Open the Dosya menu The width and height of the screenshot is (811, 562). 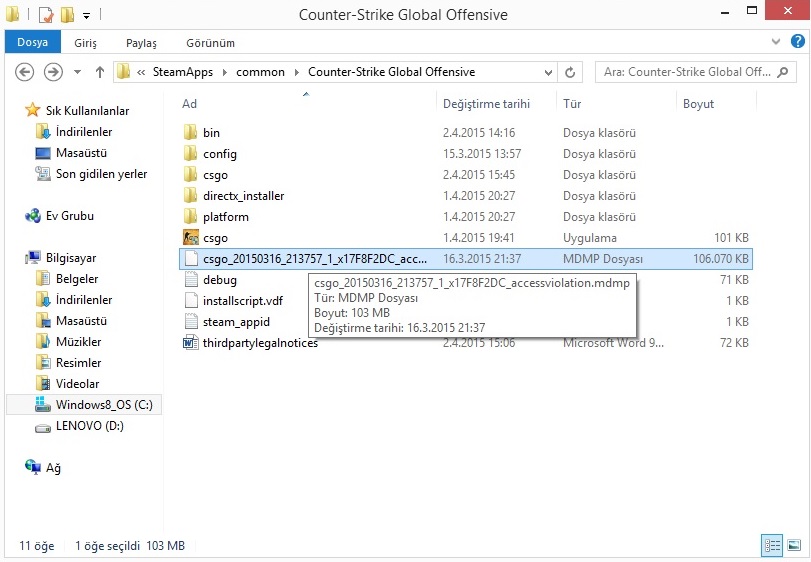point(33,42)
